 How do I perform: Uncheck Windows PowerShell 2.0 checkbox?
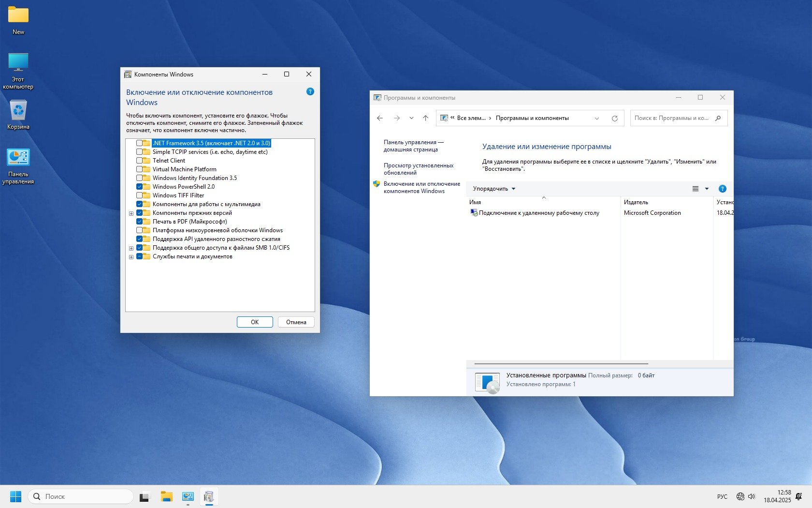coord(139,187)
